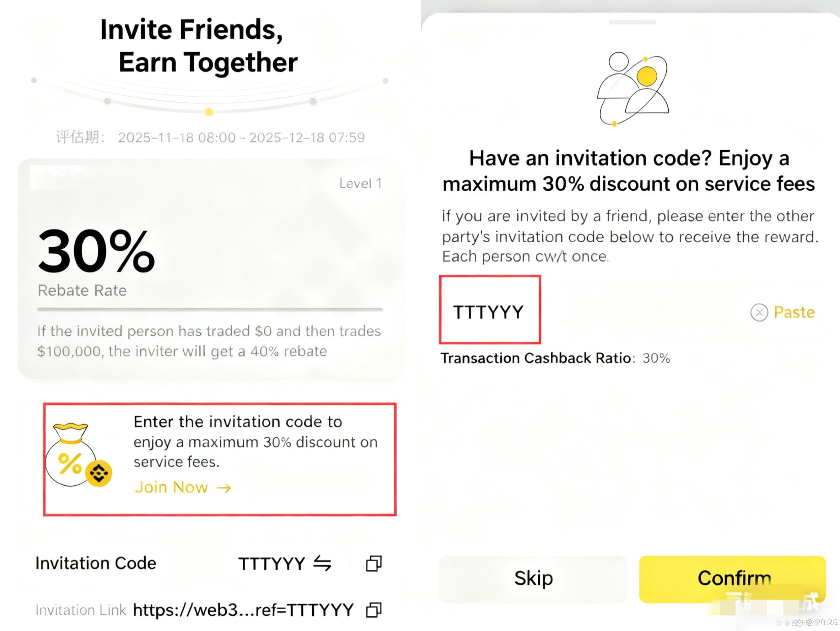
Task: Click the Level 1 label
Action: click(x=360, y=184)
